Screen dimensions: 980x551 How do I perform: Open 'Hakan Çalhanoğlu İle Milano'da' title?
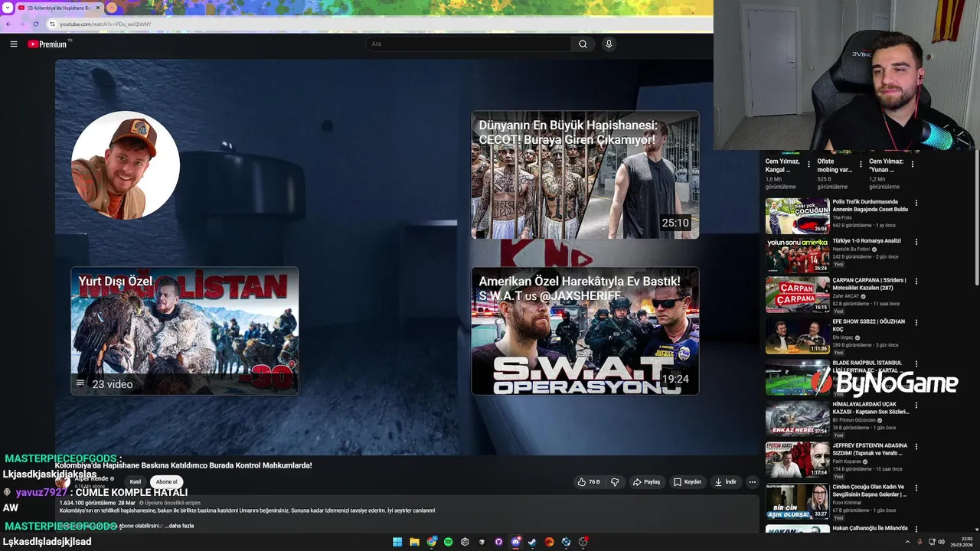[870, 528]
